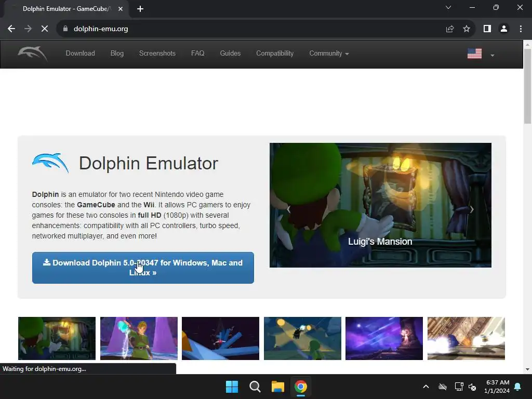Show next carousel slide with right arrow
Viewport: 532px width, 399px height.
472,209
